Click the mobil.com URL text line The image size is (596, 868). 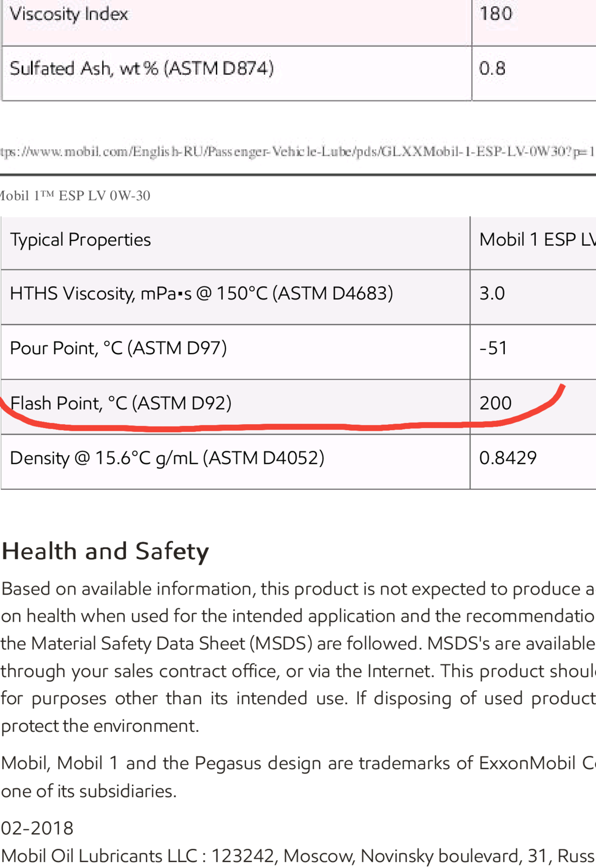(298, 151)
